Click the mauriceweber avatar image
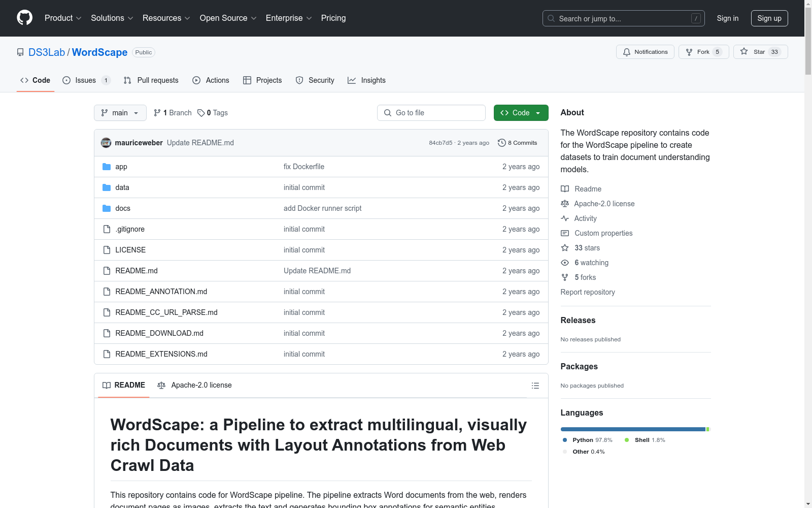Viewport: 812px width, 508px height. pyautogui.click(x=106, y=143)
